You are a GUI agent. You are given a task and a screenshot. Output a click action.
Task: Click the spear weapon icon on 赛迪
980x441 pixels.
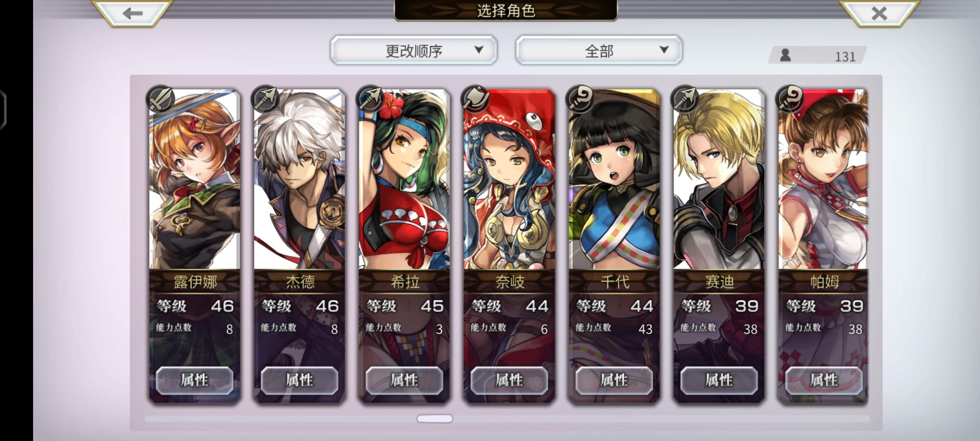point(685,99)
